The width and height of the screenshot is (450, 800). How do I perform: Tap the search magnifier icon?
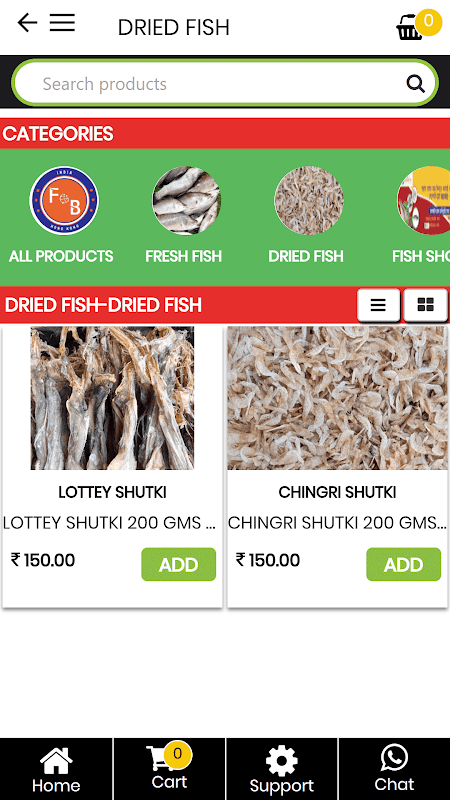tap(415, 83)
